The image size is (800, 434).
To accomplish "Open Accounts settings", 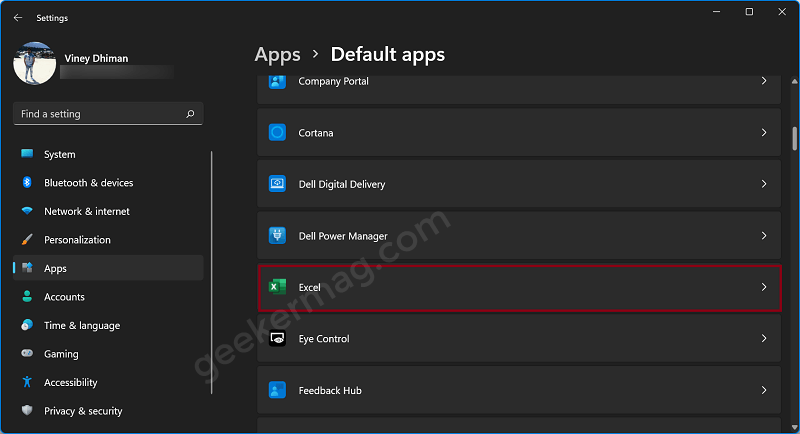I will coord(108,297).
